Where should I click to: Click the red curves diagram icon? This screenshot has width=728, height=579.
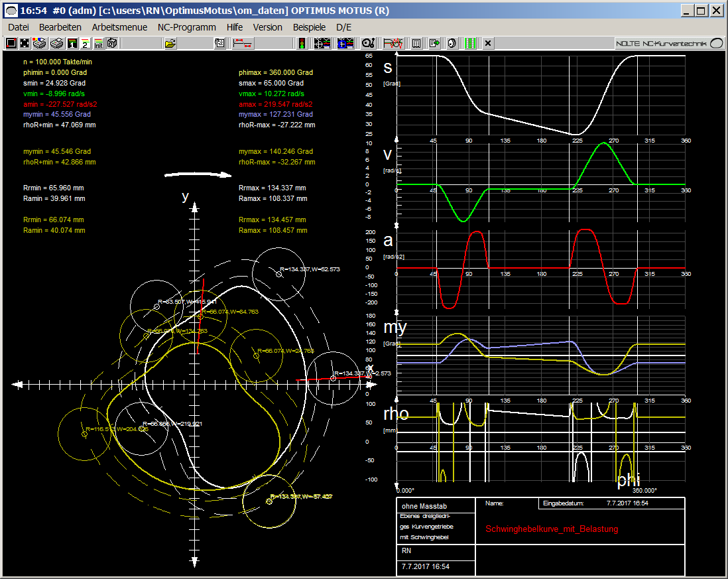[393, 43]
